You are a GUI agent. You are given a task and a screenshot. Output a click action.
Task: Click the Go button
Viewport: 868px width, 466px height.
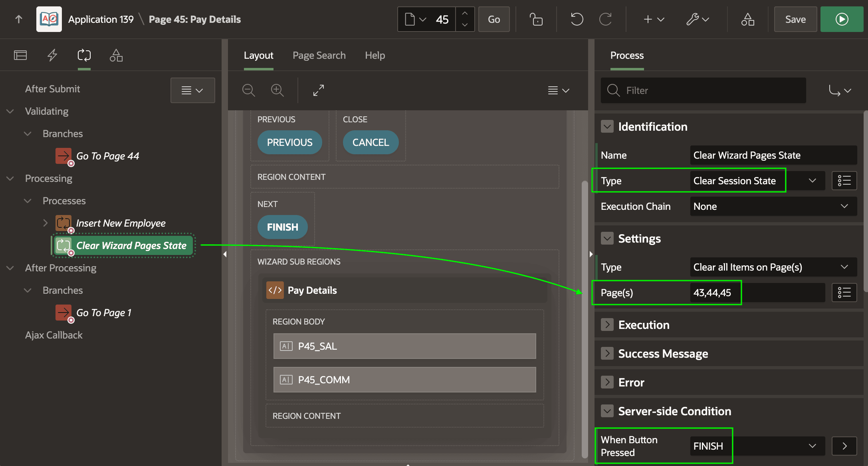pos(494,19)
